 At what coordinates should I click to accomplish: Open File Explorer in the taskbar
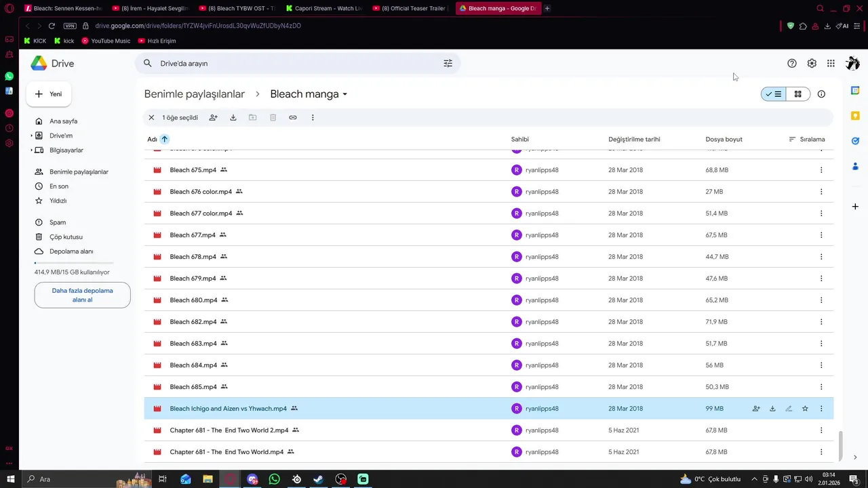pos(208,479)
